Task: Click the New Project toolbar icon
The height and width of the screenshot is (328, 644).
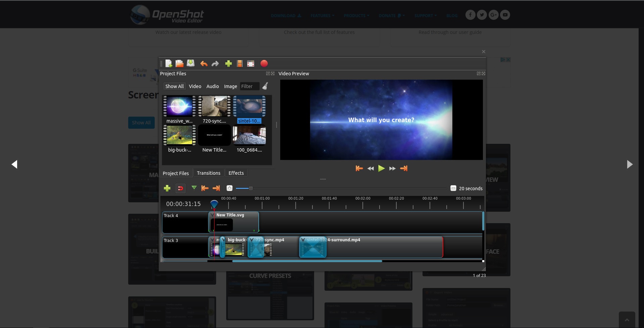Action: [x=169, y=64]
